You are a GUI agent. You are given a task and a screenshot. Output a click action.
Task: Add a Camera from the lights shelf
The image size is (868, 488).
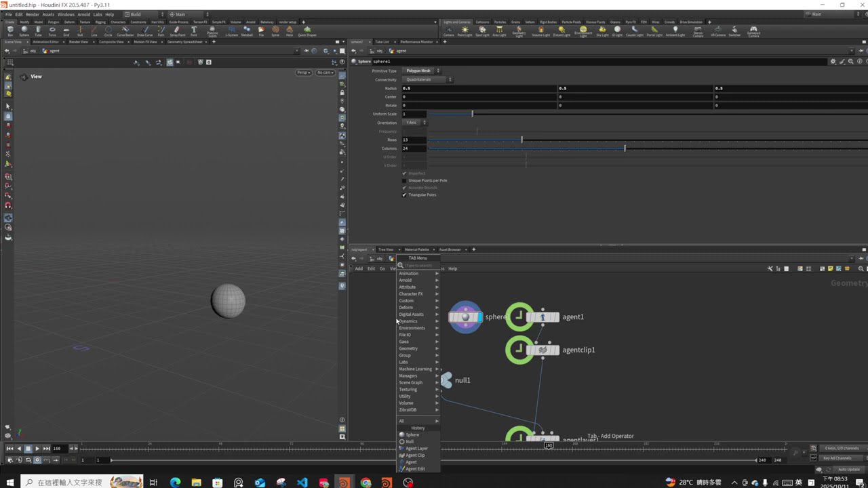click(x=448, y=31)
